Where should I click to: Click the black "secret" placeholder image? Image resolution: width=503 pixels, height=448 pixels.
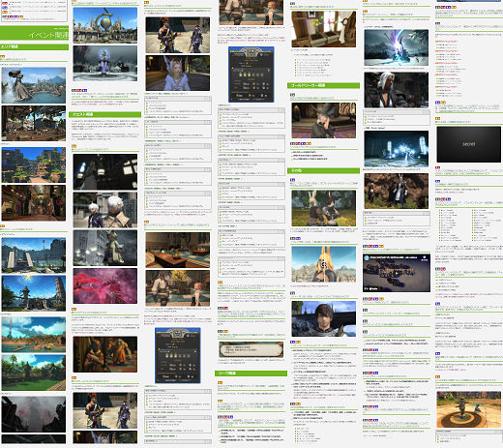pos(468,144)
